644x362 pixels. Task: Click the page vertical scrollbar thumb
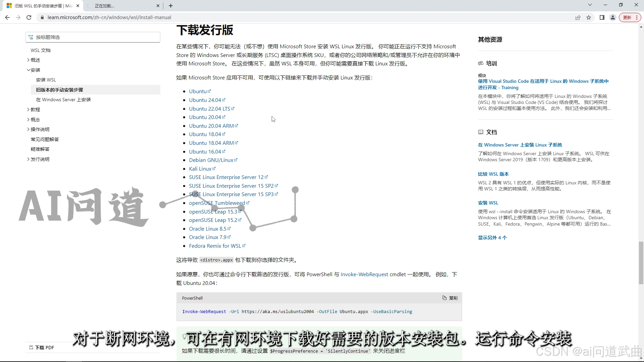click(x=641, y=263)
